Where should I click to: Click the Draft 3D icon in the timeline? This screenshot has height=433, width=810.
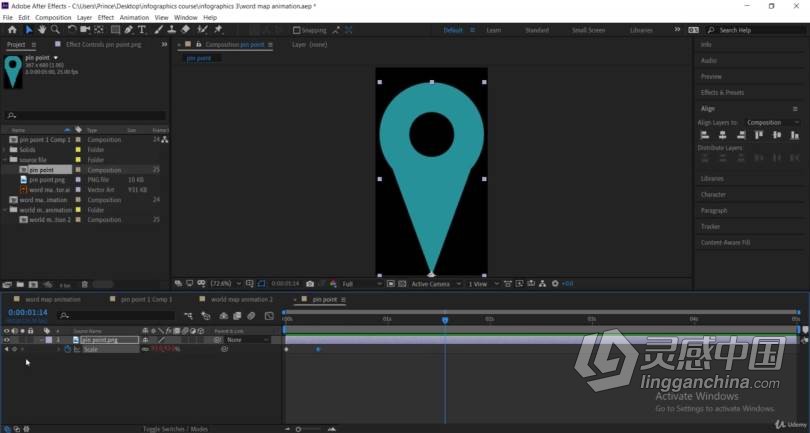pos(206,315)
